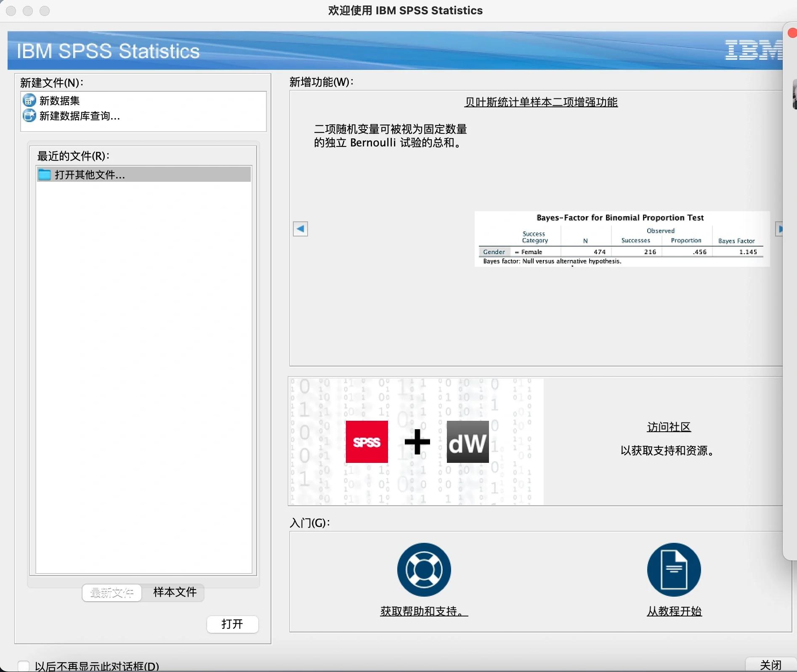
Task: Click the folder icon beside 打开其他文件
Action: pyautogui.click(x=44, y=174)
